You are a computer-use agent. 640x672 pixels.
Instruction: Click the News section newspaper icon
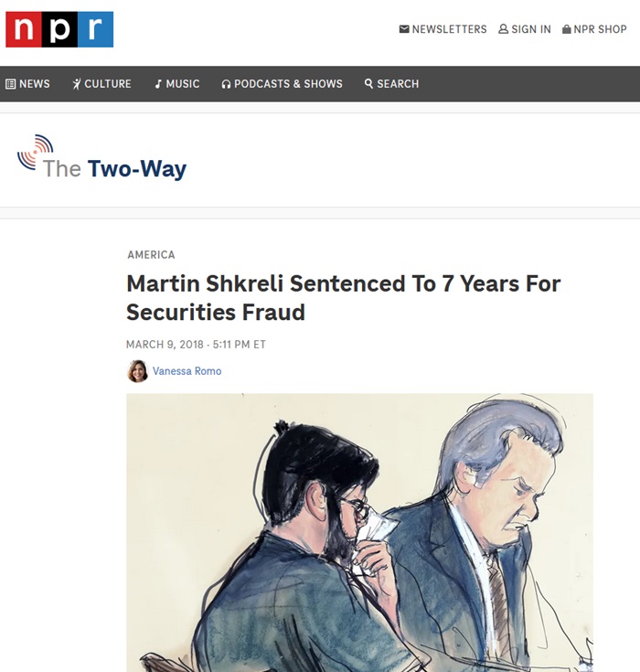(x=11, y=84)
